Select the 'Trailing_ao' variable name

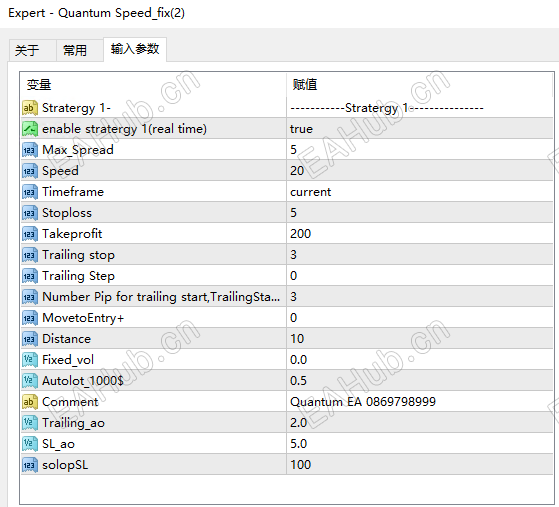pos(73,423)
